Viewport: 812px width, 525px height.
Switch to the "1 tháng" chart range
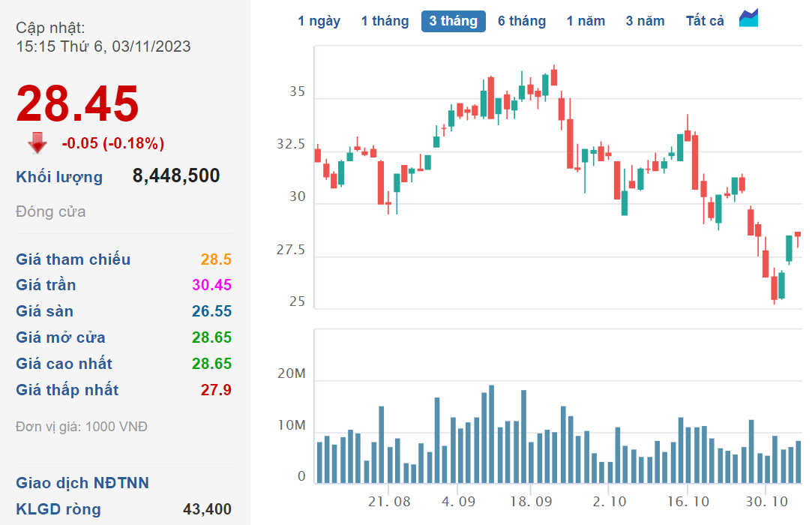(x=385, y=21)
